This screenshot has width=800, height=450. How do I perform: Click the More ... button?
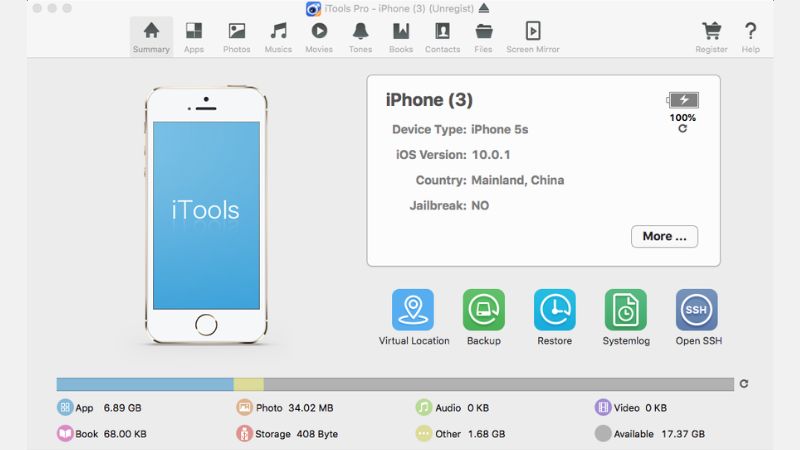tap(664, 236)
